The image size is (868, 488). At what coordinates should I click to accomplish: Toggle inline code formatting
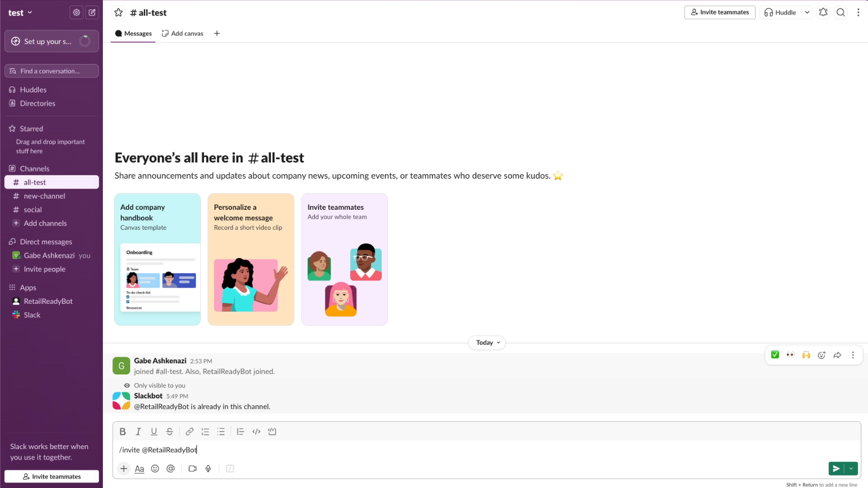(257, 431)
